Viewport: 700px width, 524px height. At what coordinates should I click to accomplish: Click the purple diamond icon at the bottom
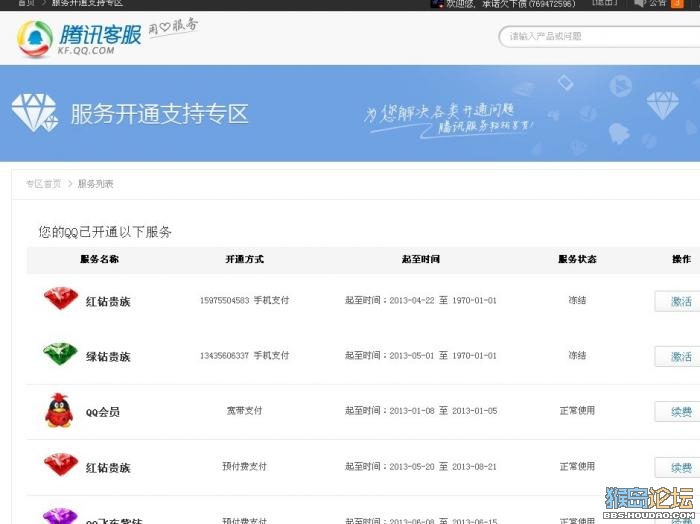pyautogui.click(x=60, y=517)
